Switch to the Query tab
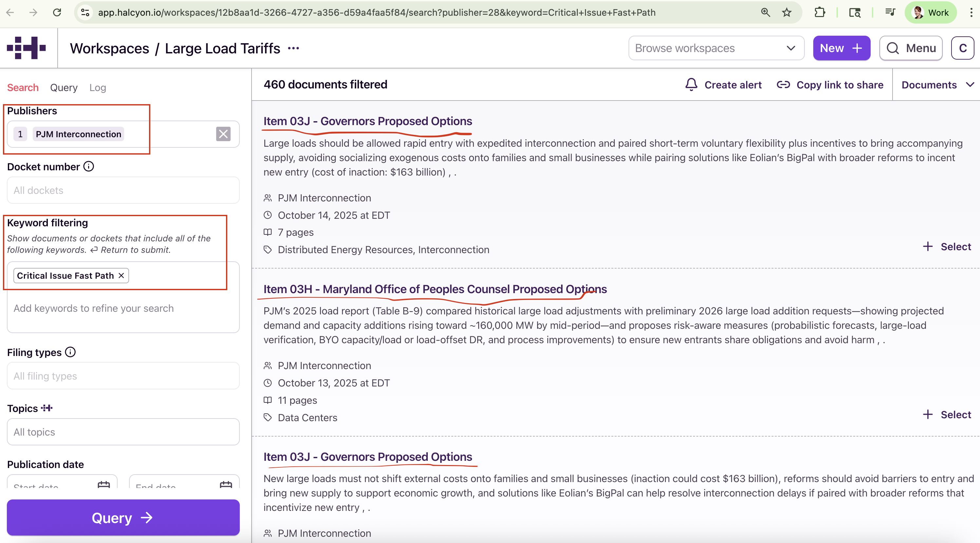The image size is (980, 543). tap(64, 87)
